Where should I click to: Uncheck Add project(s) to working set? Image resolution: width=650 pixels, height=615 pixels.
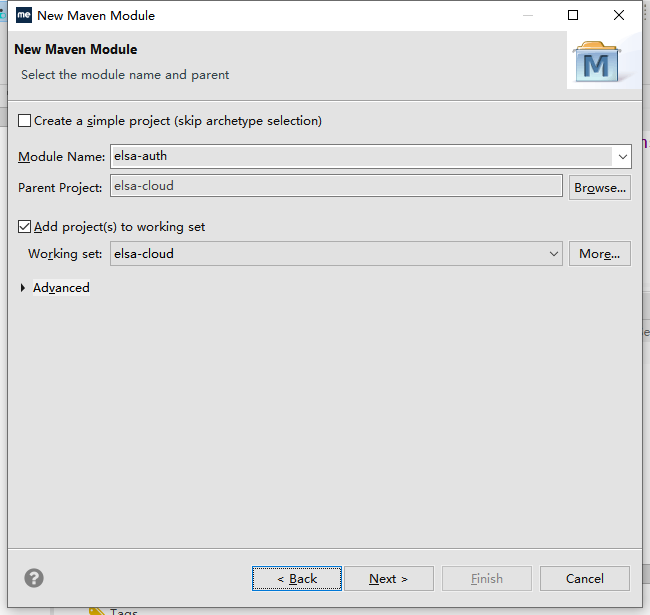point(24,227)
